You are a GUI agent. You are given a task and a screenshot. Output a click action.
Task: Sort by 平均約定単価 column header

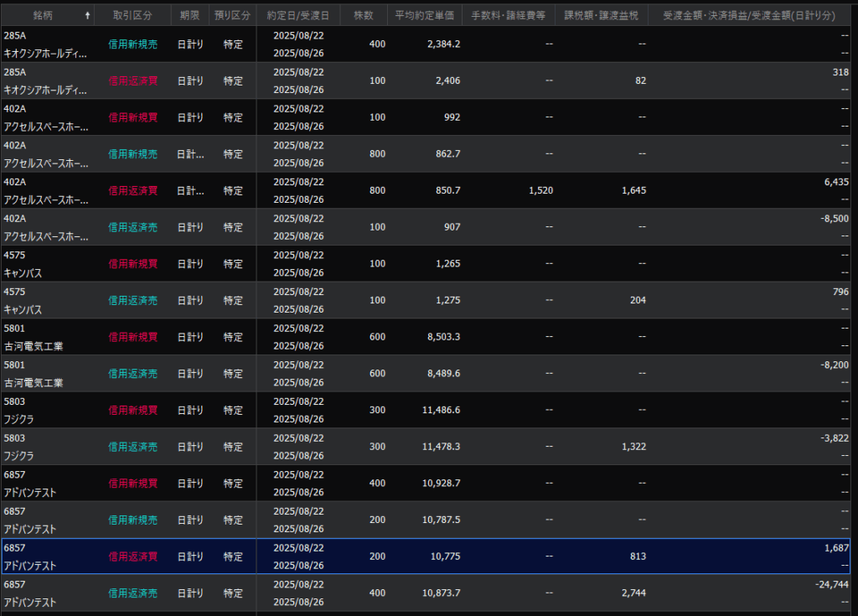(424, 15)
